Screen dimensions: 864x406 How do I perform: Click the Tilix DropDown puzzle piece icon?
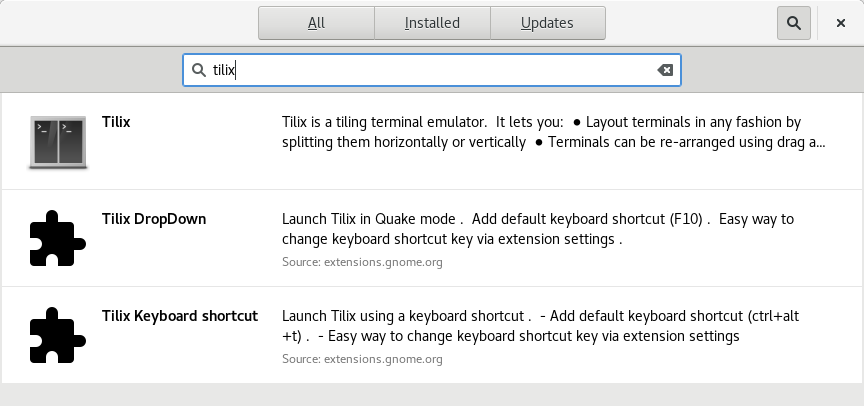coord(58,238)
